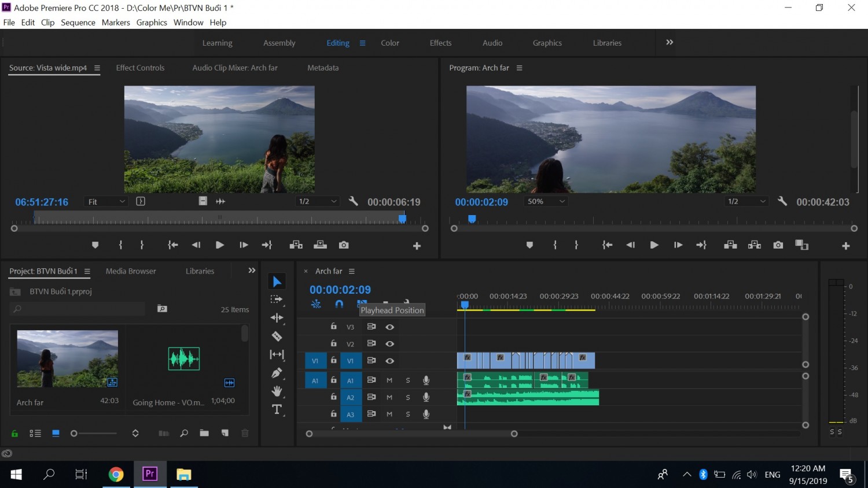Select the Ripple Edit tool
The image size is (868, 488).
277,317
